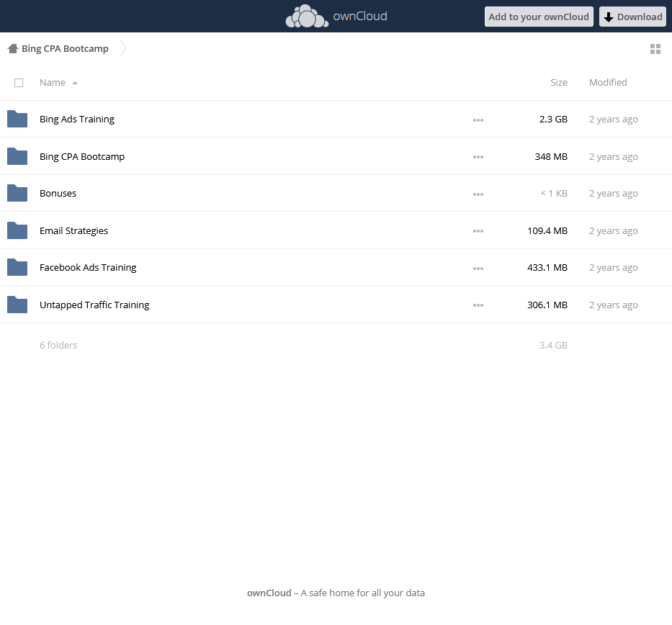Open the Bing CPA Bootcamp row folder icon
Viewport: 672px width, 625px height.
[x=17, y=156]
